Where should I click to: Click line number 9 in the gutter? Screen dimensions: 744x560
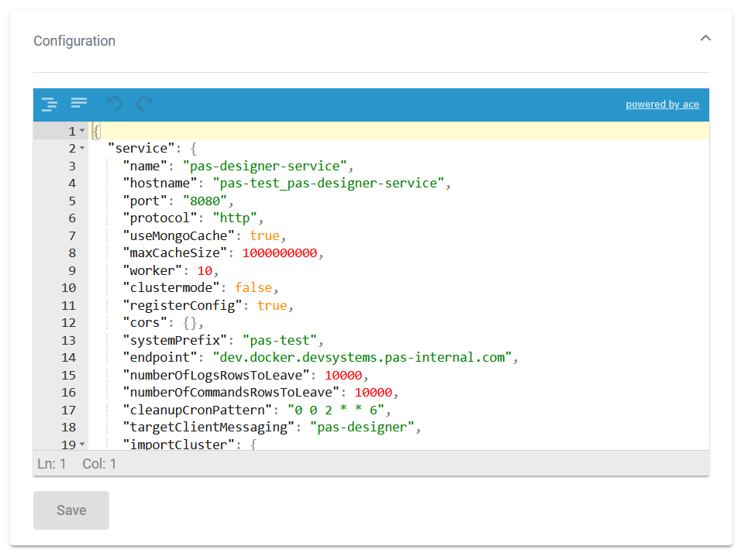coord(72,270)
